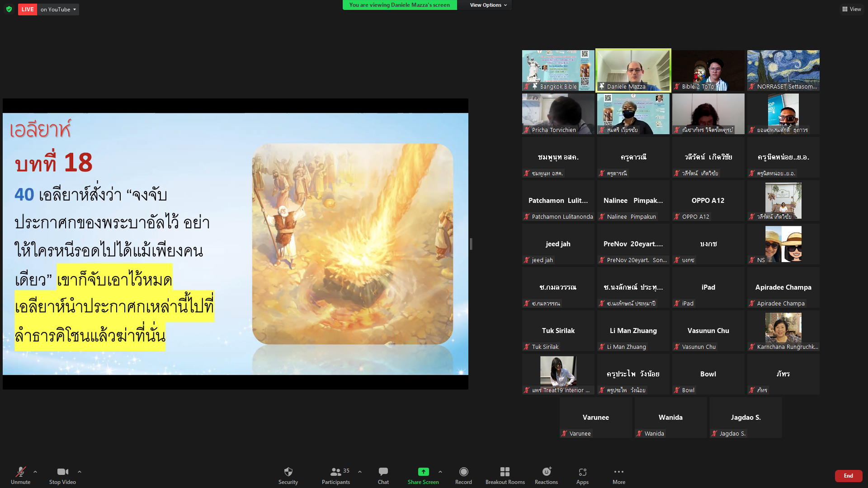Open the View Options dropdown
This screenshot has height=488, width=868.
[x=488, y=5]
